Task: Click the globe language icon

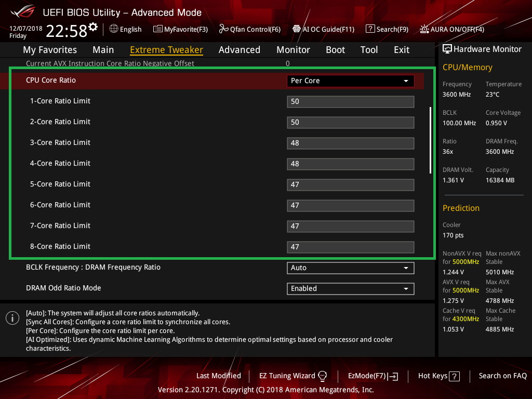Action: tap(114, 29)
